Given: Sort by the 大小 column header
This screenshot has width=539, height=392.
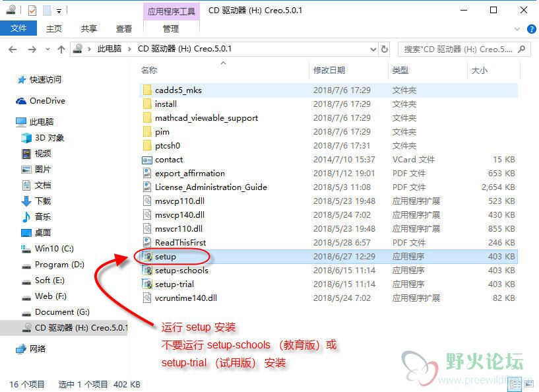Looking at the screenshot, I should (x=480, y=70).
